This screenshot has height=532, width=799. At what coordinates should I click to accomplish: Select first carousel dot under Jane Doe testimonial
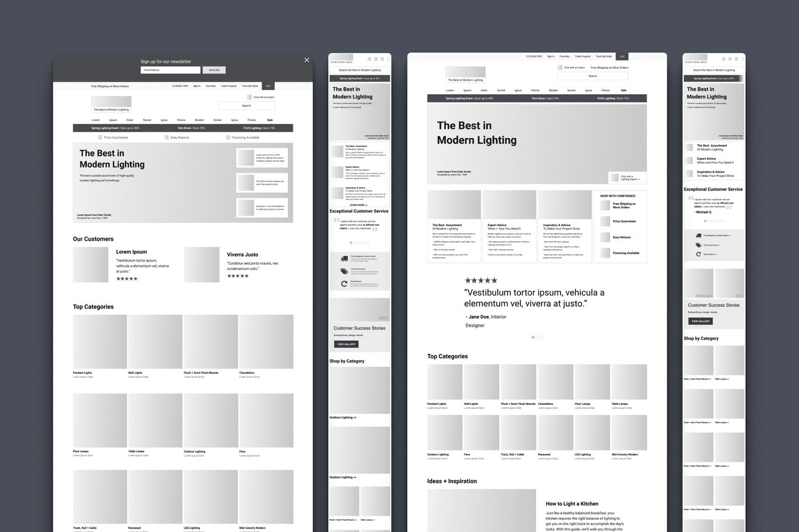coord(533,337)
